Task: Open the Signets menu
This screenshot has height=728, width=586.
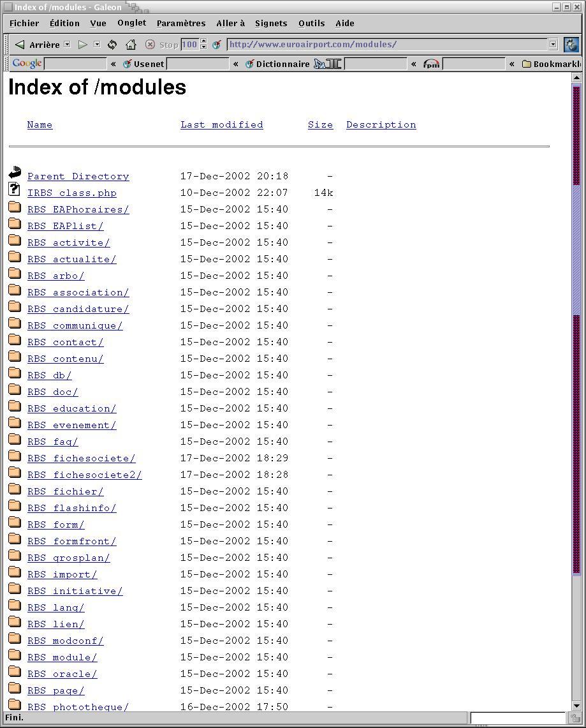Action: pos(271,23)
